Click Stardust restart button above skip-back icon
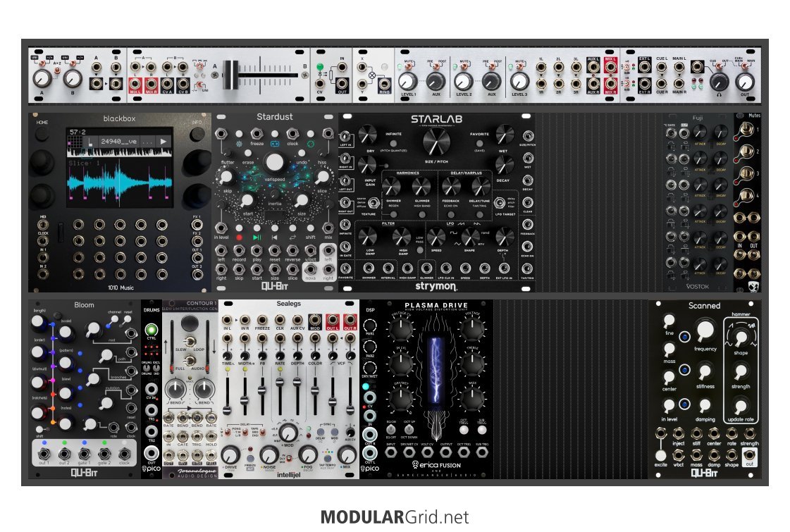Screen dimensions: 790x532 coord(275,228)
